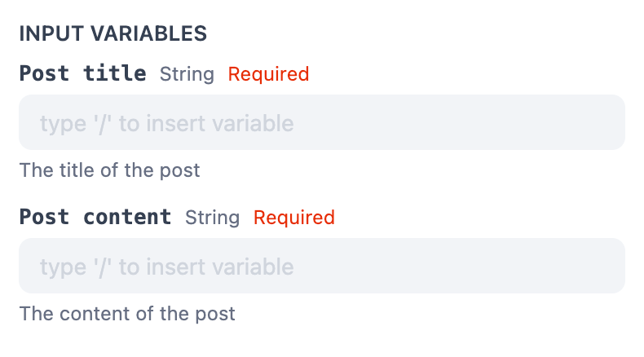Click the 'Post title' variable label
Viewport: 644px width, 357px height.
click(82, 74)
